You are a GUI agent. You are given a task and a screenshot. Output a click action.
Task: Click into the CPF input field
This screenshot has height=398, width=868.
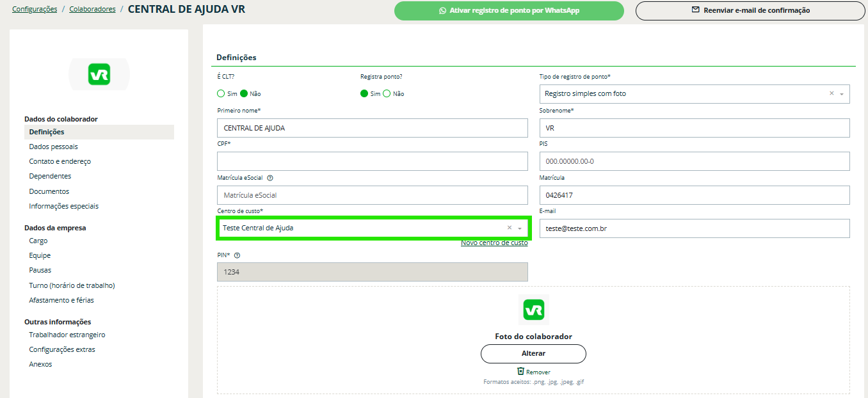point(373,161)
